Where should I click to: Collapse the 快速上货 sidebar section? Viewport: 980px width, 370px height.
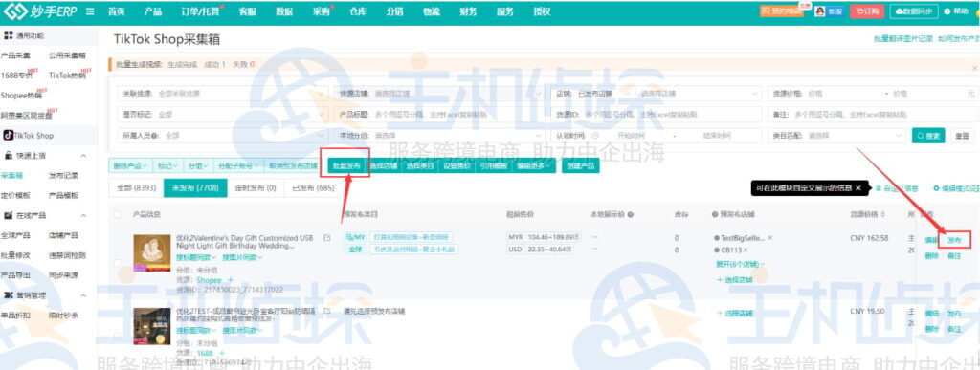(x=84, y=156)
